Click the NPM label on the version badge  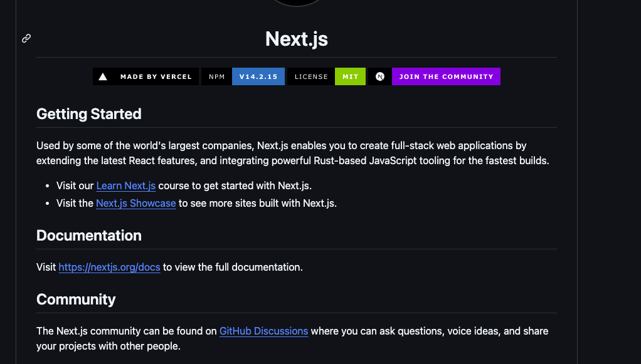[x=216, y=76]
